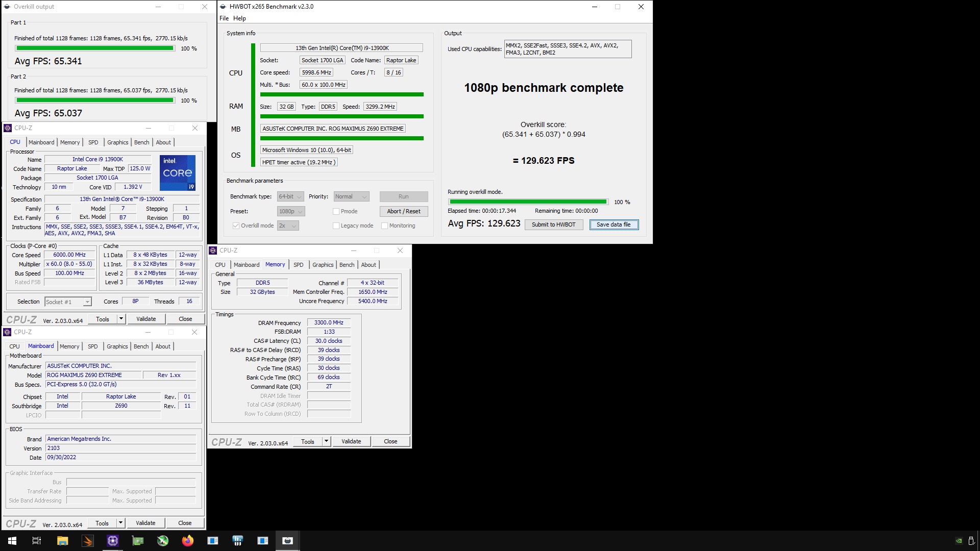Open the NVIDIA tray icon

coord(959,541)
